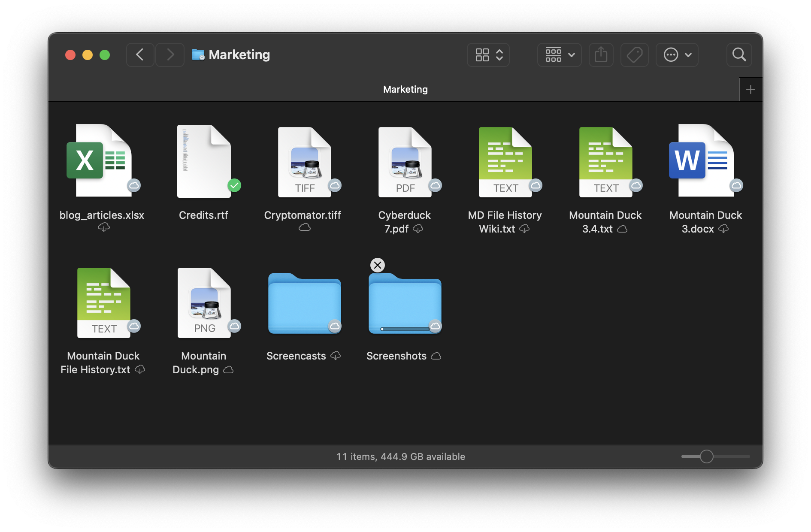Close the Marketing Finder window
This screenshot has width=811, height=532.
click(70, 55)
